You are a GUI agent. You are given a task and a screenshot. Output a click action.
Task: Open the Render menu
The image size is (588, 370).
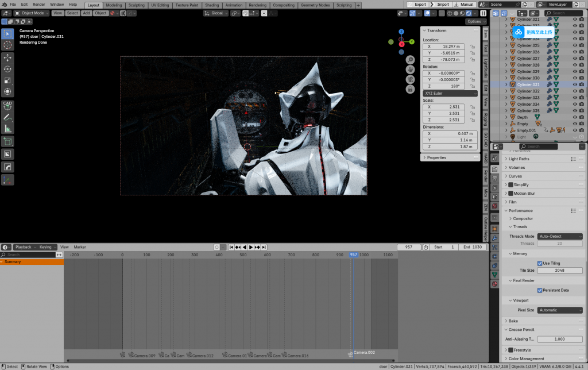coord(39,5)
